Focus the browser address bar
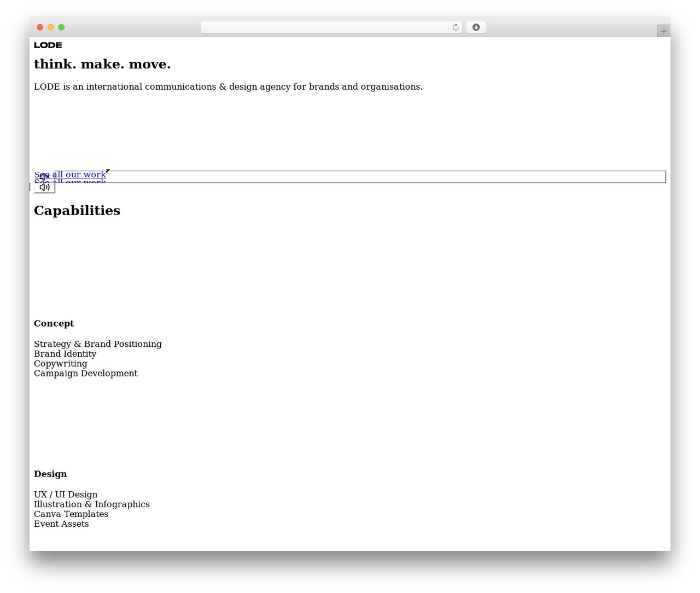The image size is (700, 593). 331,27
